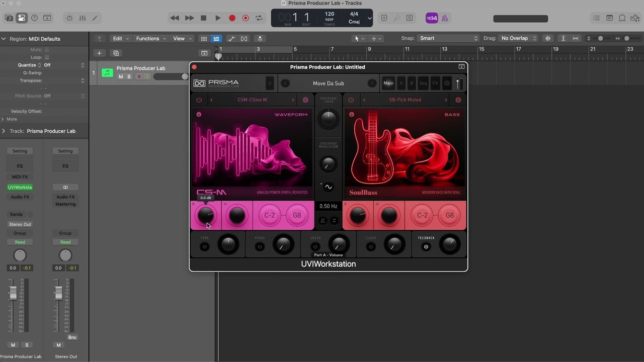Open the Quick Help button
Image resolution: width=644 pixels, height=362 pixels.
(34, 18)
